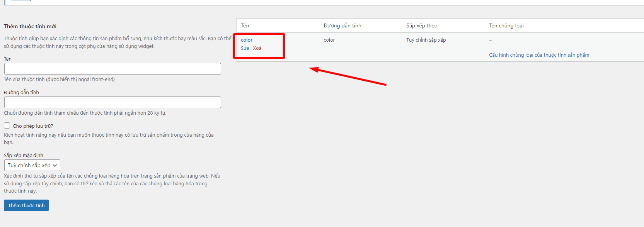Click the 'Cho phép lưu trữ?' checkbox label

click(33, 126)
